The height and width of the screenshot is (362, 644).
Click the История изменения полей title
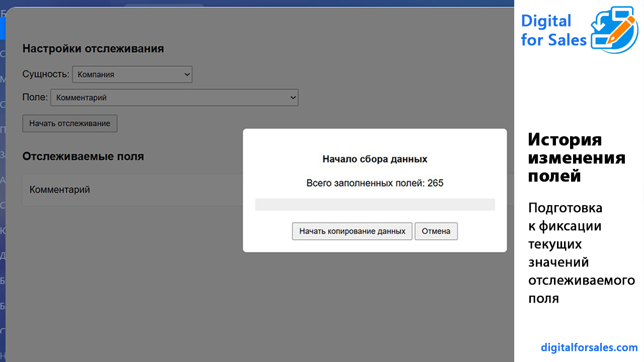[x=577, y=157]
